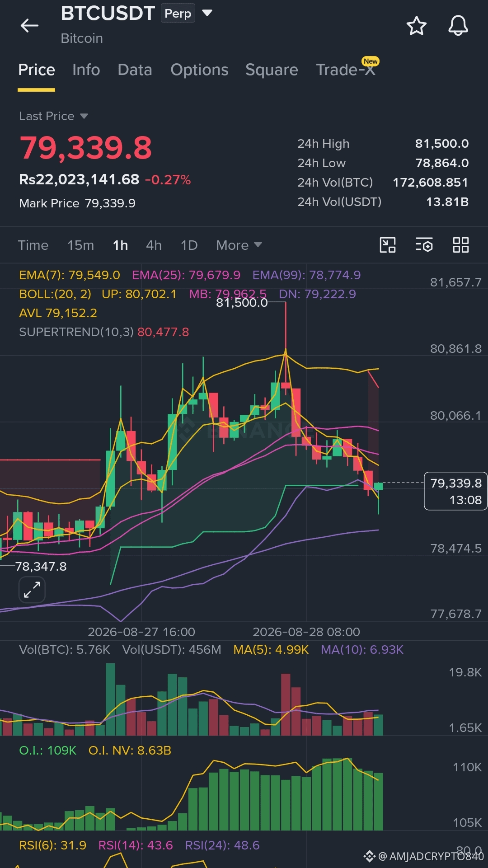The width and height of the screenshot is (488, 868).
Task: Tap the AVL 79,152.2 label
Action: (58, 313)
